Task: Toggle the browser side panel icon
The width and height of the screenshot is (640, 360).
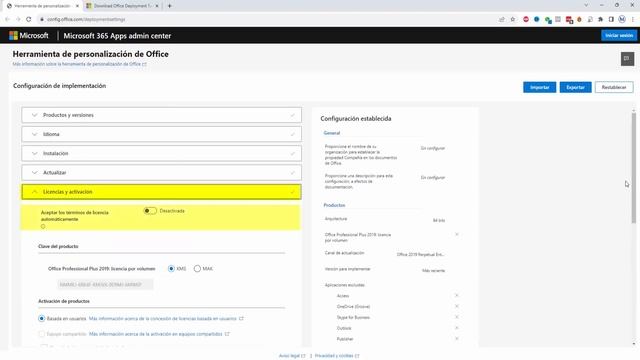Action: pyautogui.click(x=611, y=19)
